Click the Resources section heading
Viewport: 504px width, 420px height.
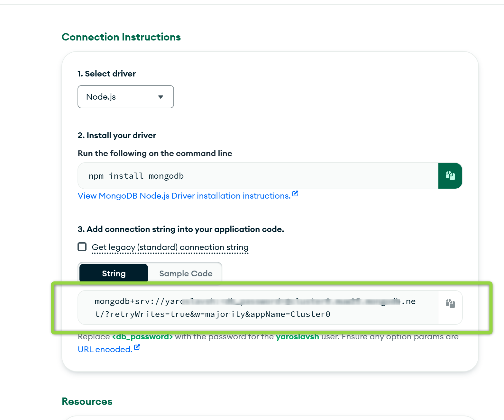[x=87, y=401]
